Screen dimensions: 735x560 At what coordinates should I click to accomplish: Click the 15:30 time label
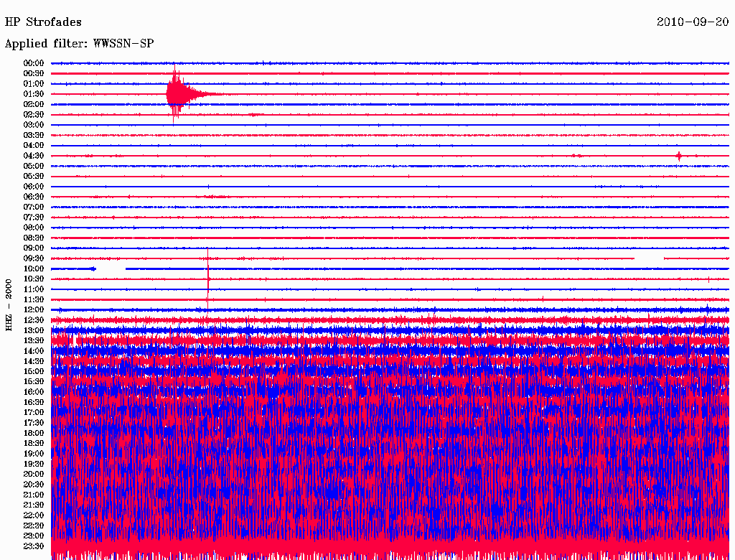click(x=34, y=382)
